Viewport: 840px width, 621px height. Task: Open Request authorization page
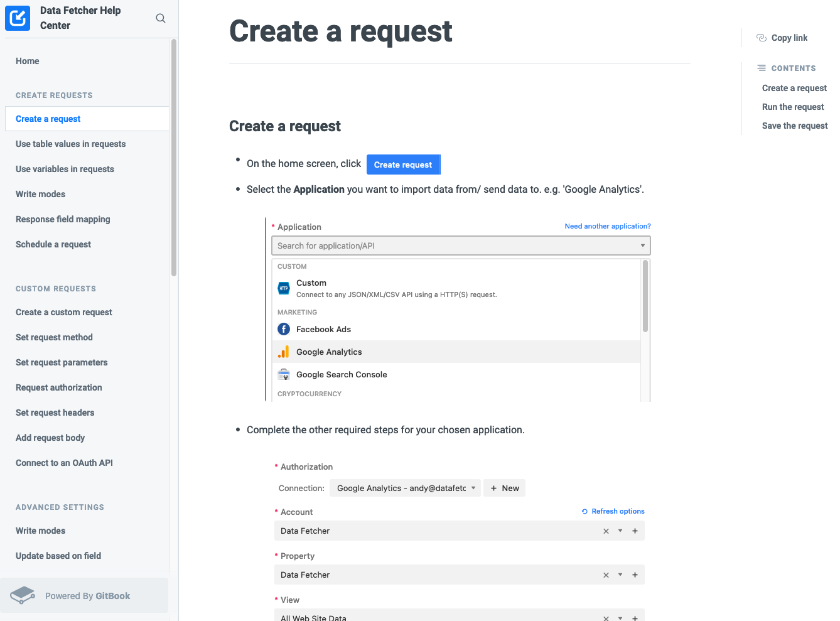(x=59, y=387)
